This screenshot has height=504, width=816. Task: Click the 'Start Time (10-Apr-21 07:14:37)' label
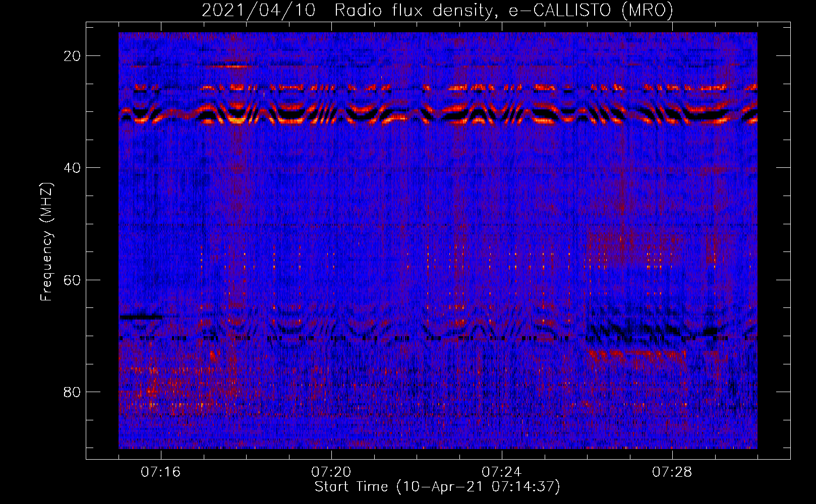pyautogui.click(x=437, y=487)
